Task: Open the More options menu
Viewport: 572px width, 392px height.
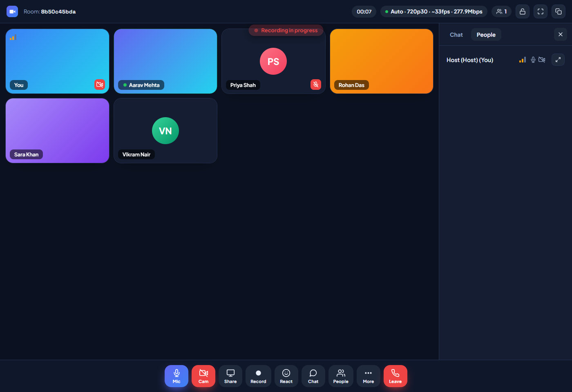Action: pyautogui.click(x=369, y=376)
